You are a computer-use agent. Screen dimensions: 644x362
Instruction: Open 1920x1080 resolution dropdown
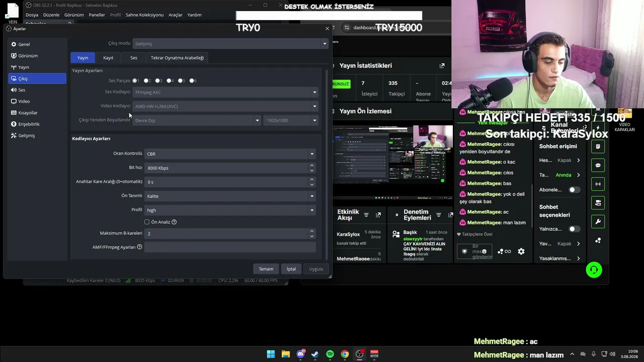coord(291,120)
